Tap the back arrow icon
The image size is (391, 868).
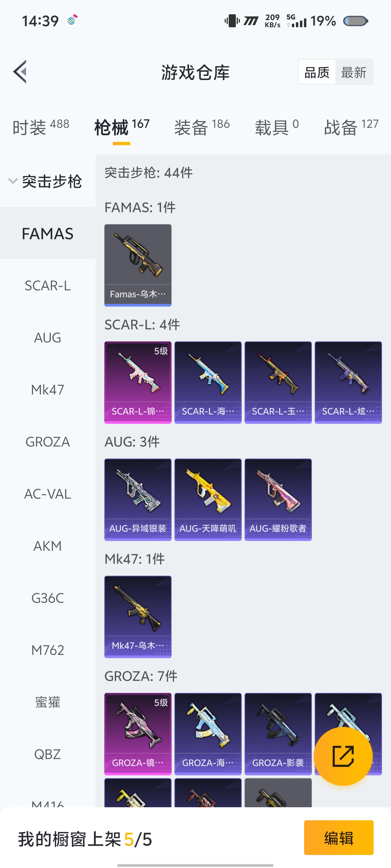coord(20,72)
